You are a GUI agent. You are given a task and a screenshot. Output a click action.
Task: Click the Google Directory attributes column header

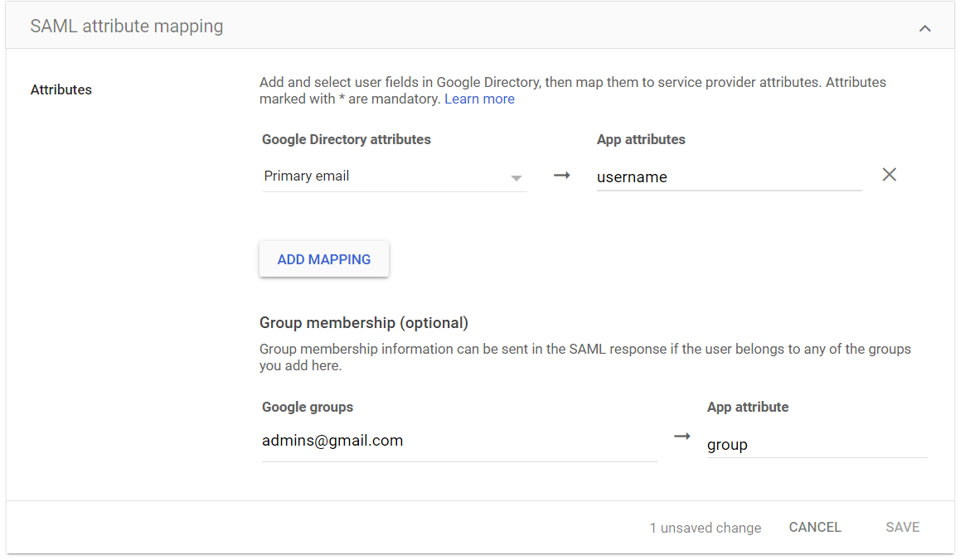coord(347,139)
